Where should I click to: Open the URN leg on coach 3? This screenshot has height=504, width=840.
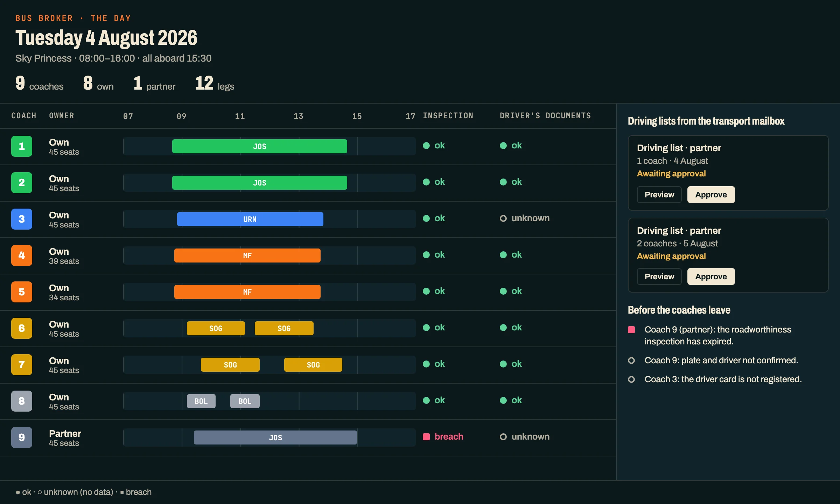pyautogui.click(x=250, y=219)
